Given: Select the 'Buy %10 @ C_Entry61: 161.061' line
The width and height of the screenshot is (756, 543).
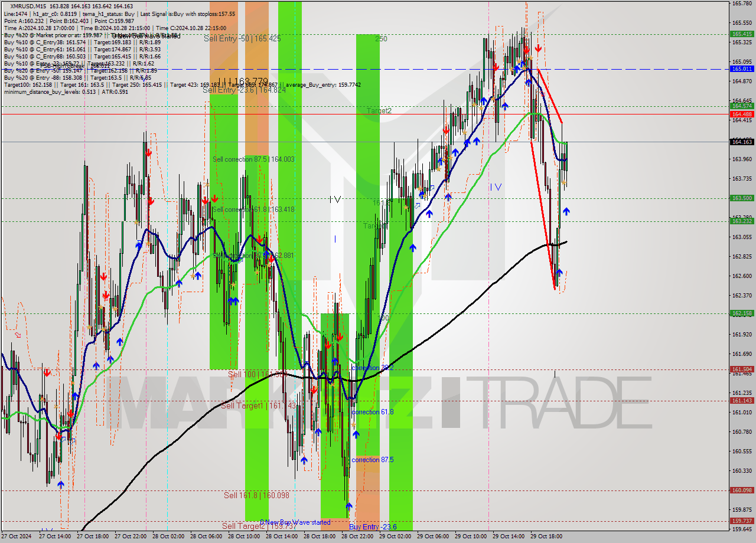Looking at the screenshot, I should click(82, 50).
